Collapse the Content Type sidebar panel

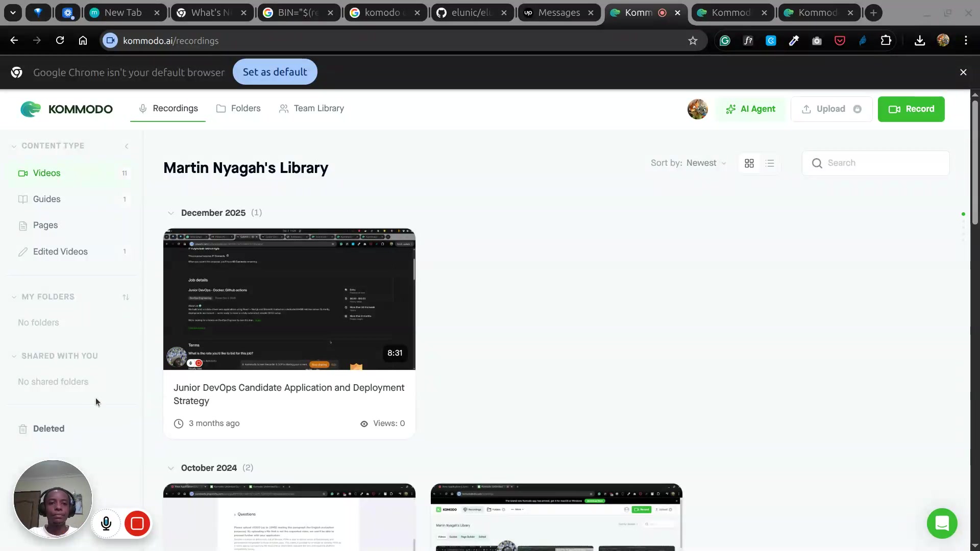(x=127, y=146)
